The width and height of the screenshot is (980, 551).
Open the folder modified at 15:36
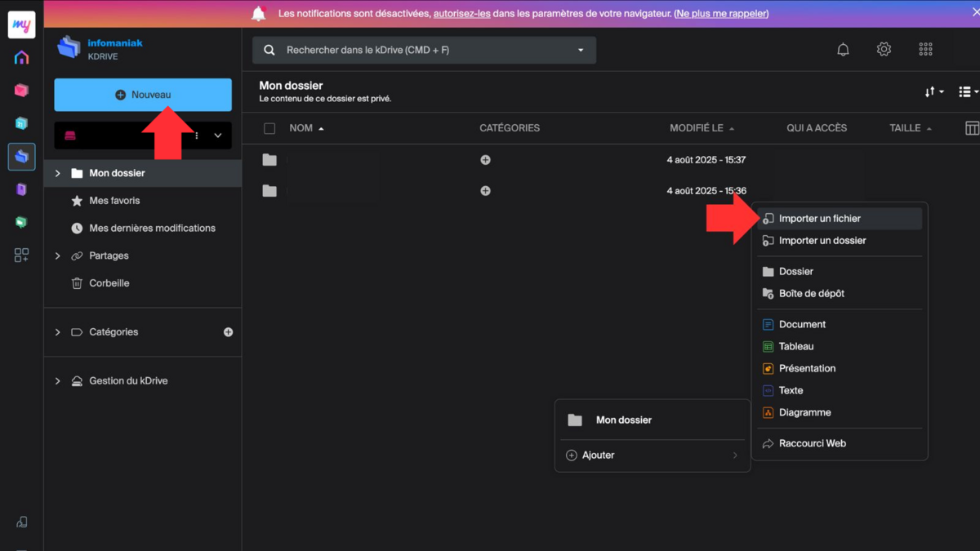pyautogui.click(x=269, y=191)
